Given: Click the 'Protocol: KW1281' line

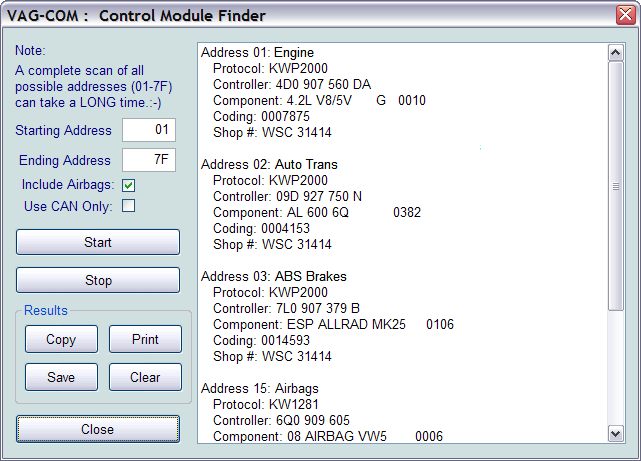Looking at the screenshot, I should (x=266, y=405).
